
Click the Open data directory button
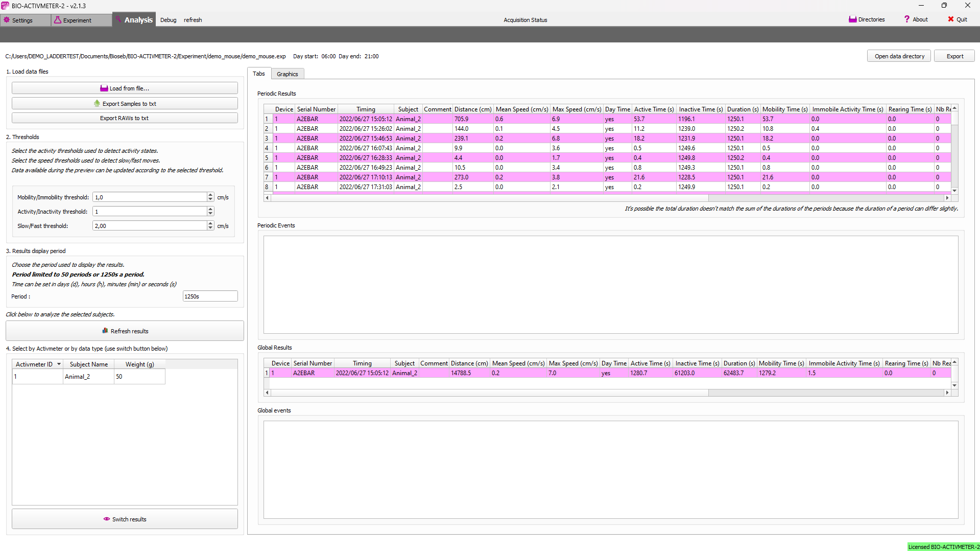click(x=899, y=56)
